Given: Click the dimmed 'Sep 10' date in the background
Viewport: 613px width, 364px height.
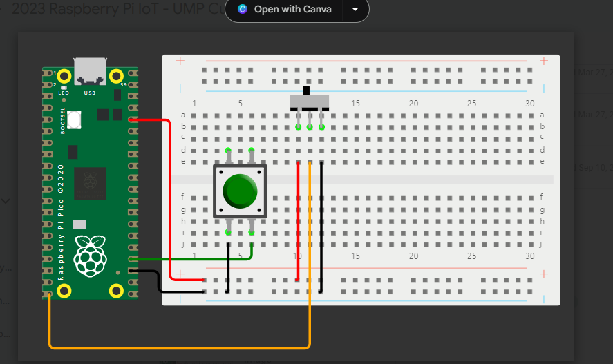Looking at the screenshot, I should click(x=595, y=168).
